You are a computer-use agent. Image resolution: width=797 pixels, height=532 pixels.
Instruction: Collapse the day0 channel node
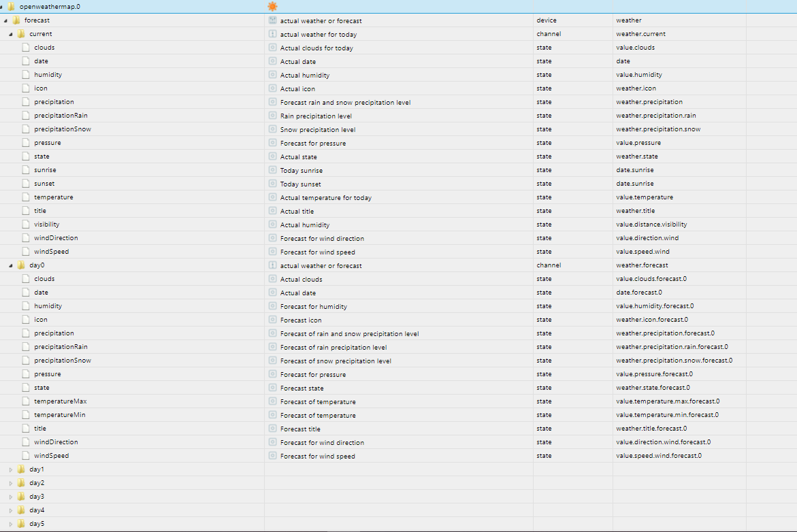[11, 266]
